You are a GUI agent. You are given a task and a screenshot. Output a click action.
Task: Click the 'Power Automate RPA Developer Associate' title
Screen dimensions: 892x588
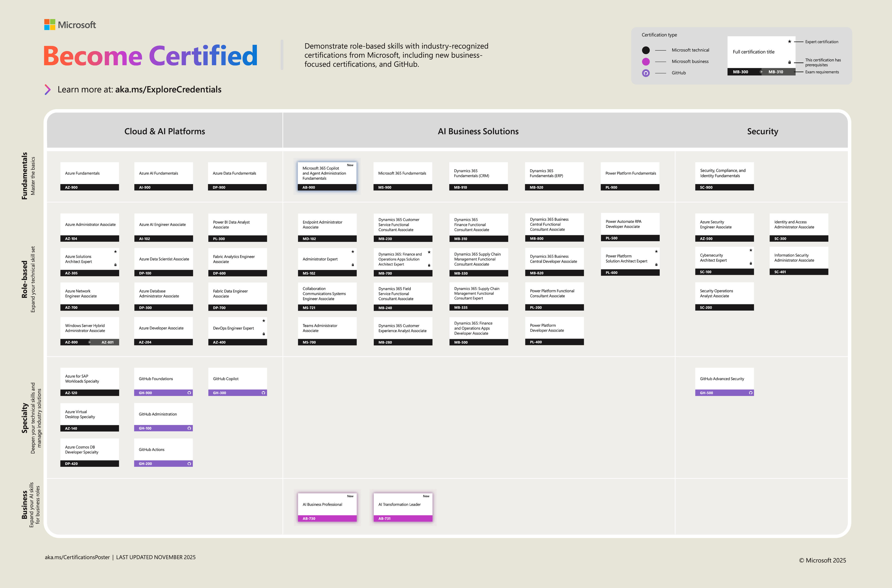pos(623,224)
